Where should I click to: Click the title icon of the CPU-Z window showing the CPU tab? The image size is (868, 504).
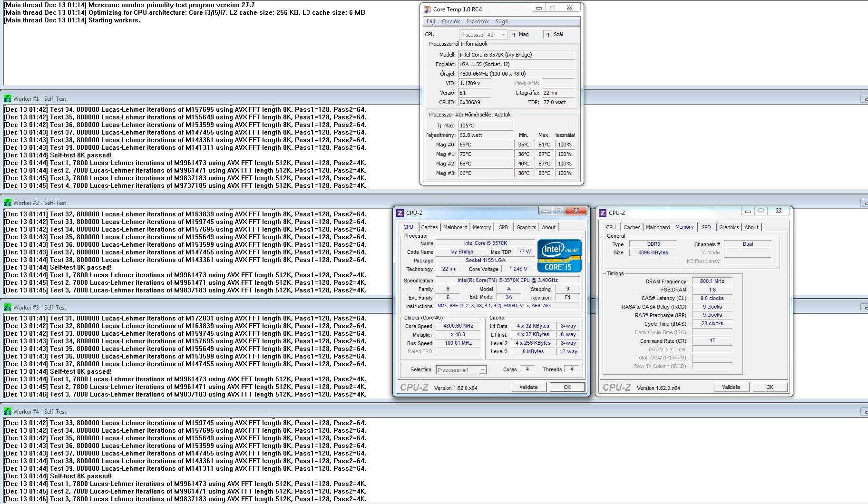[400, 213]
